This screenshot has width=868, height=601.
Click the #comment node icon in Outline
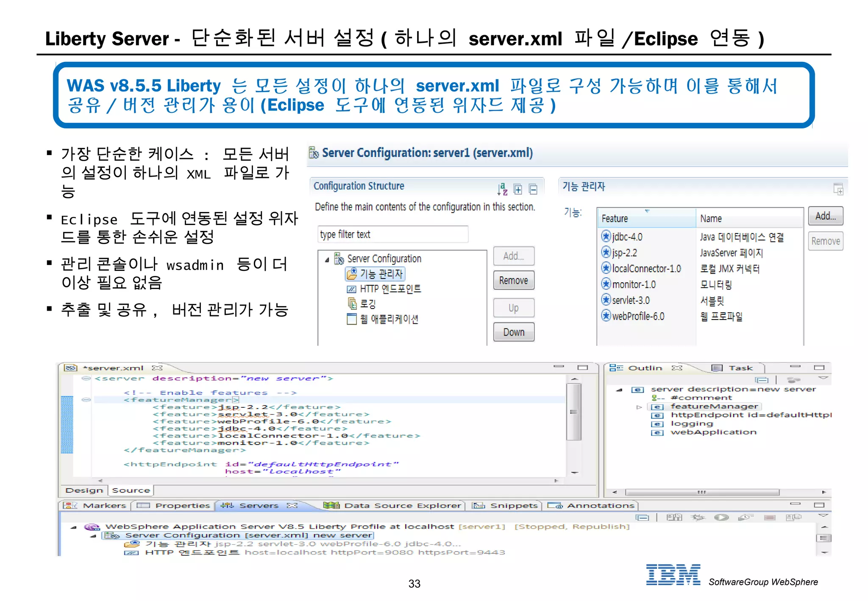tap(657, 398)
